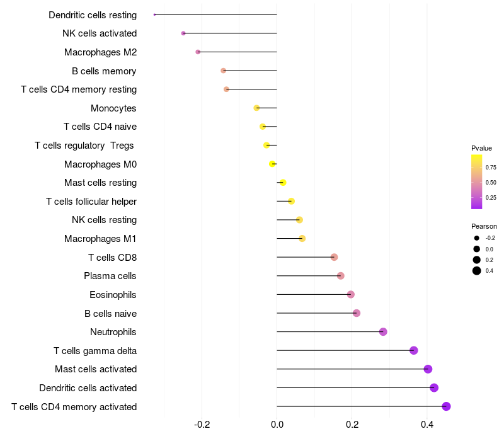Click the Dendritic cells activated dot
The height and width of the screenshot is (441, 504).
[434, 387]
